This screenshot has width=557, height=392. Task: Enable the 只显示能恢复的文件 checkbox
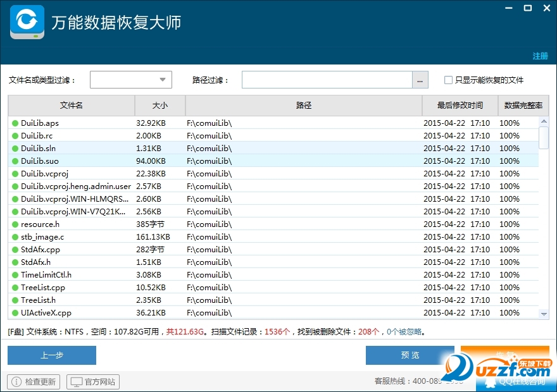pos(448,80)
